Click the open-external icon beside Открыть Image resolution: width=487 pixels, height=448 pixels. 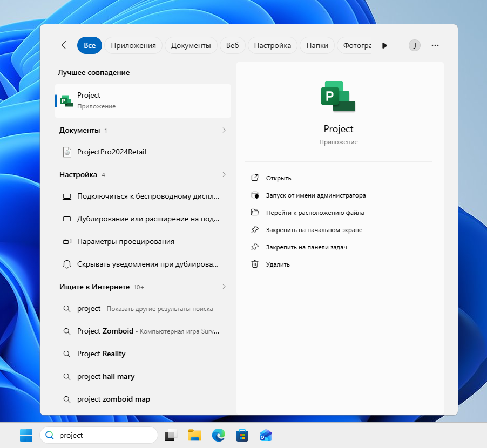[x=255, y=178]
